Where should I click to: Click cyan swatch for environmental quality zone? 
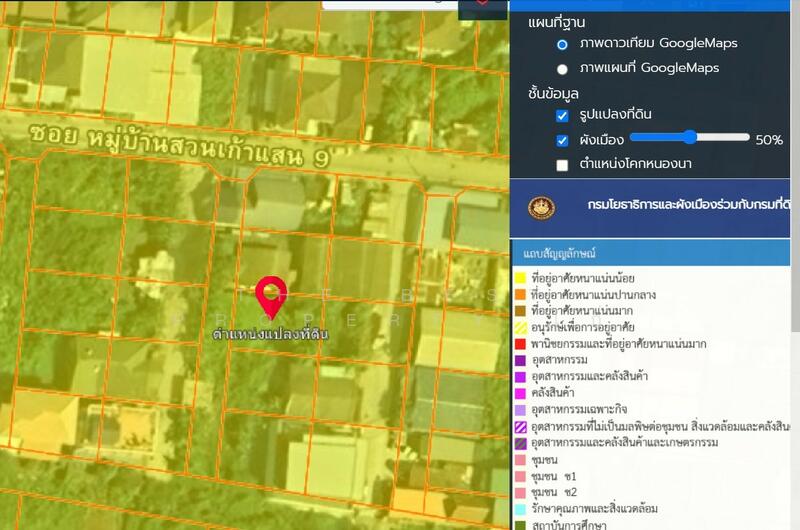(520, 508)
